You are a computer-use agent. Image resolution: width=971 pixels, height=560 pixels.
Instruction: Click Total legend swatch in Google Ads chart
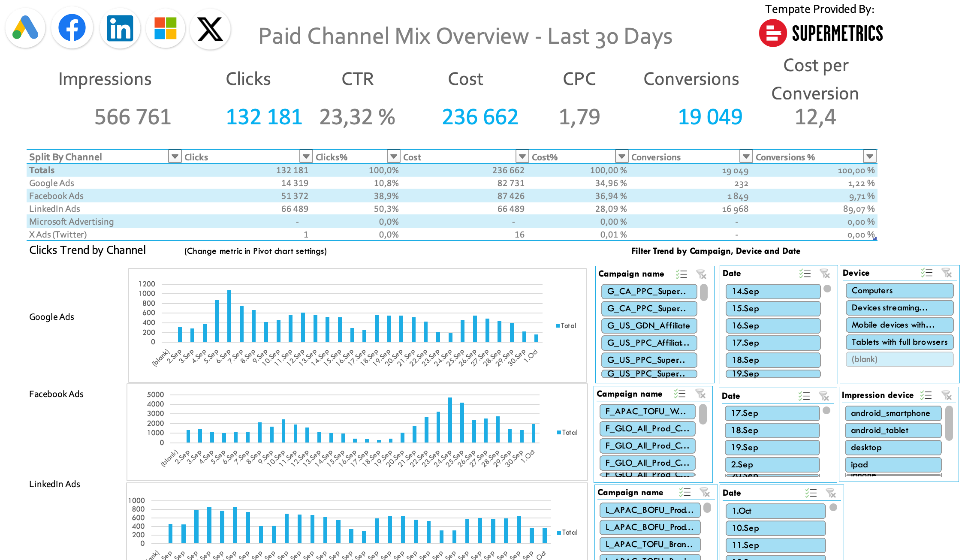click(x=558, y=326)
